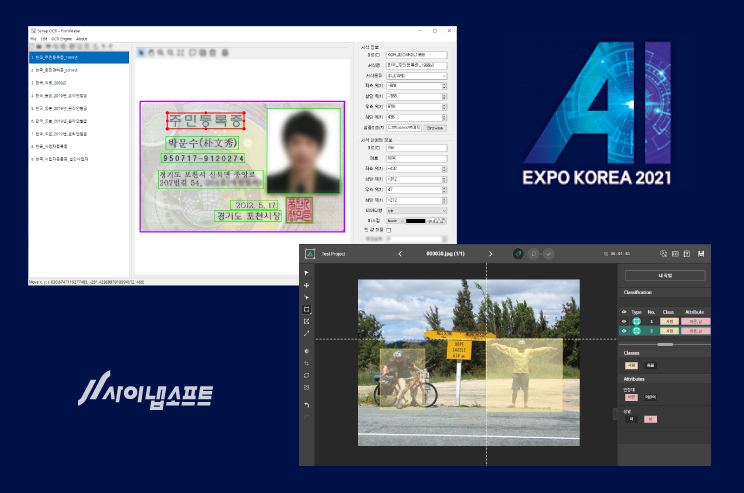Click the circular search button in annotation header

(533, 254)
